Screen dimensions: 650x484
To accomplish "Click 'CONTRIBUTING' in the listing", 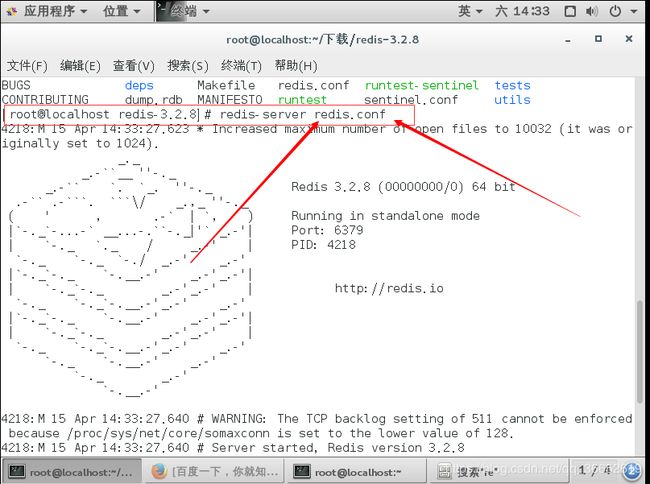I will [45, 100].
